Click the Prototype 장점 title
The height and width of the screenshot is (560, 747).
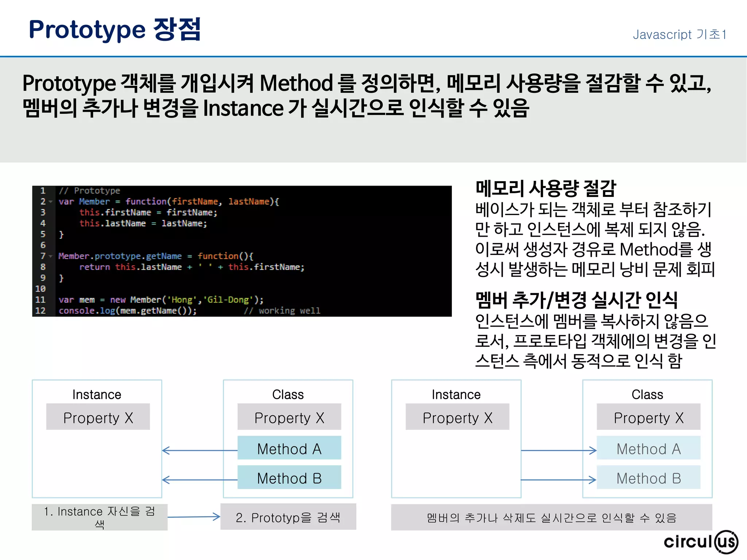point(115,29)
